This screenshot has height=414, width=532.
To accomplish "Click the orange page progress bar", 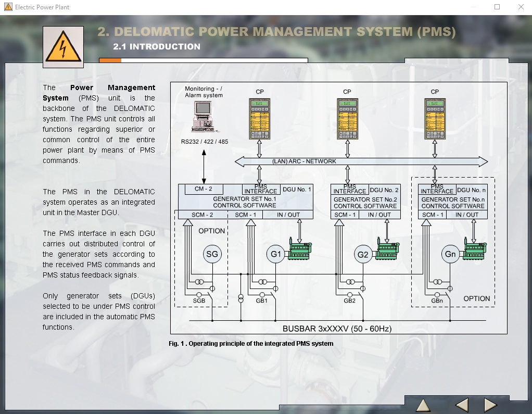I will click(x=204, y=60).
